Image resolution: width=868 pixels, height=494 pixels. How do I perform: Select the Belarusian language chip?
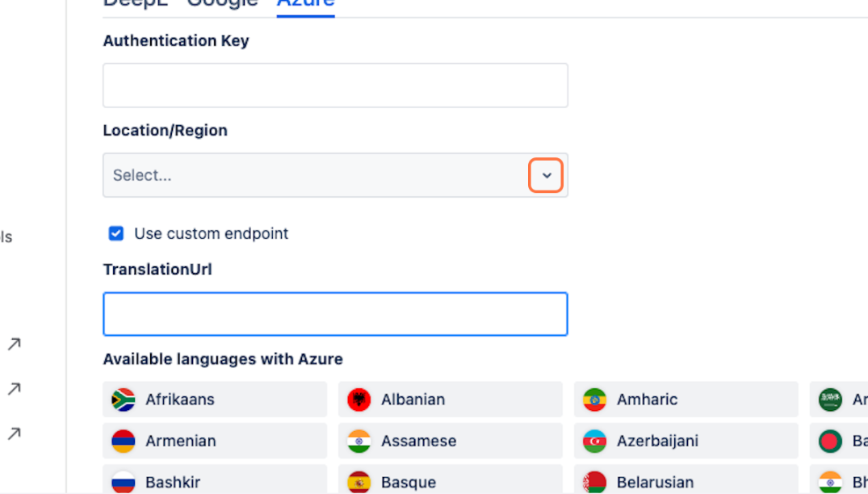[x=686, y=480]
